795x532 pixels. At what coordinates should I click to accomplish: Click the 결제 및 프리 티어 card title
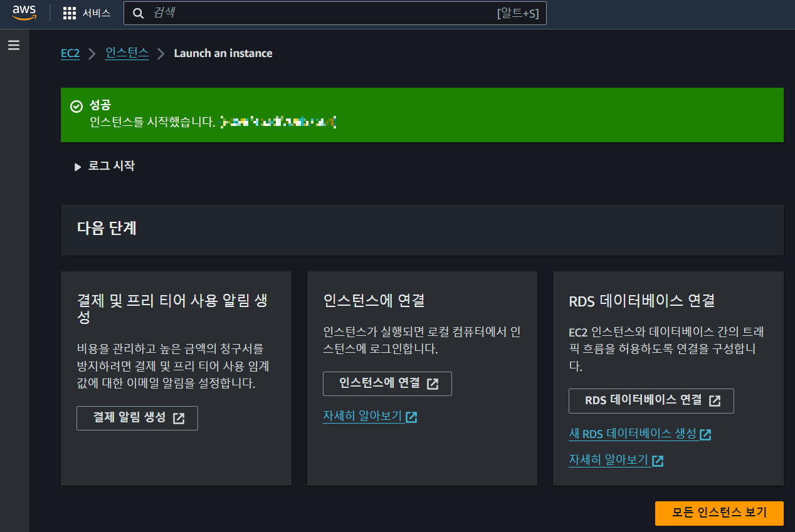pos(172,308)
